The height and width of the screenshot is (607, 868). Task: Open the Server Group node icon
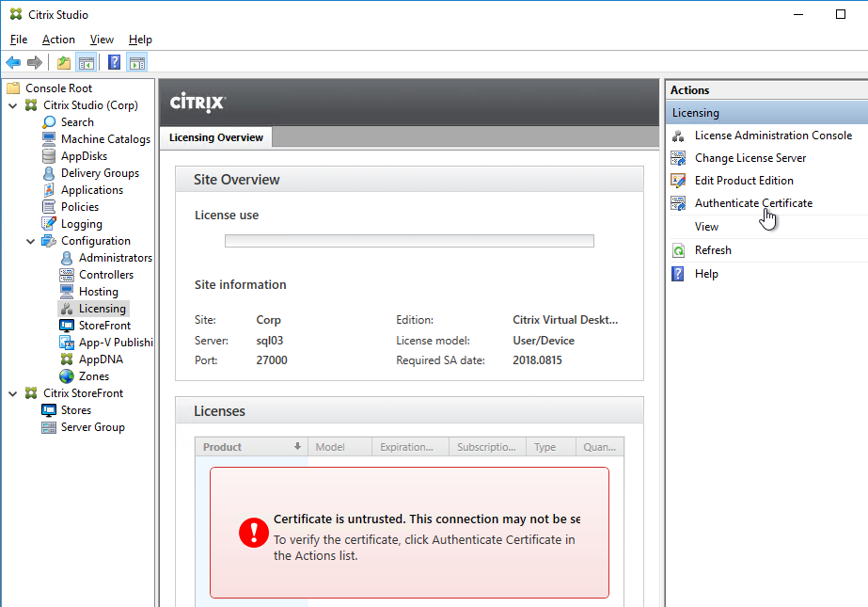49,427
